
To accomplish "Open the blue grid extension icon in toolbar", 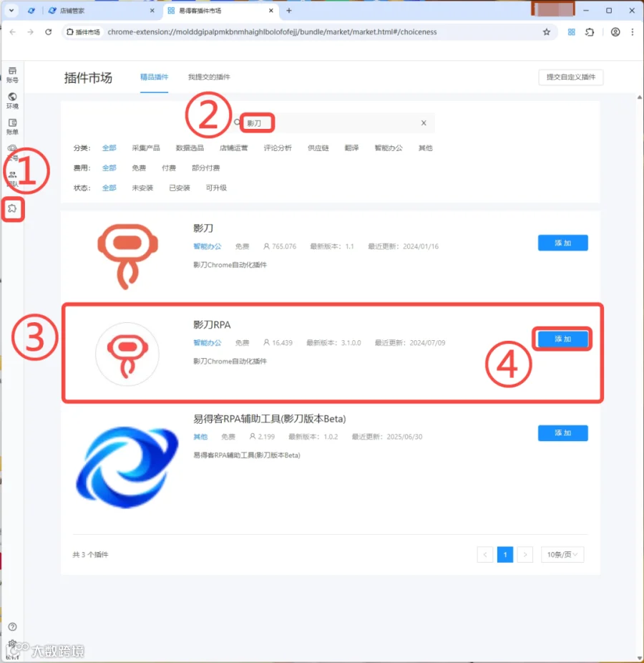I will pyautogui.click(x=571, y=32).
